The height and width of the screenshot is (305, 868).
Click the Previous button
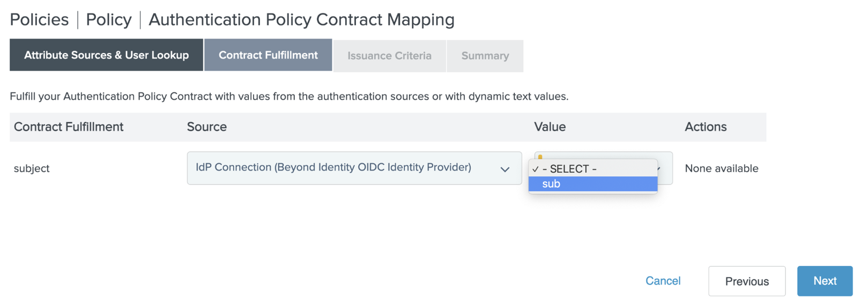(x=746, y=281)
